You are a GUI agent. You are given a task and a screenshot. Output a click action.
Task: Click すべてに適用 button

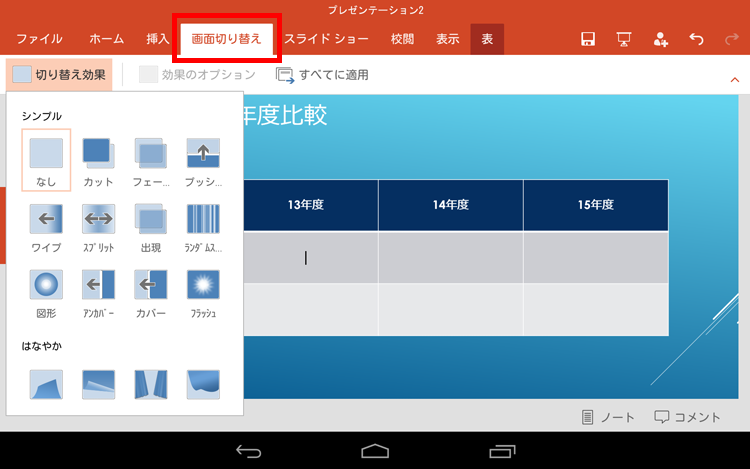pos(323,75)
